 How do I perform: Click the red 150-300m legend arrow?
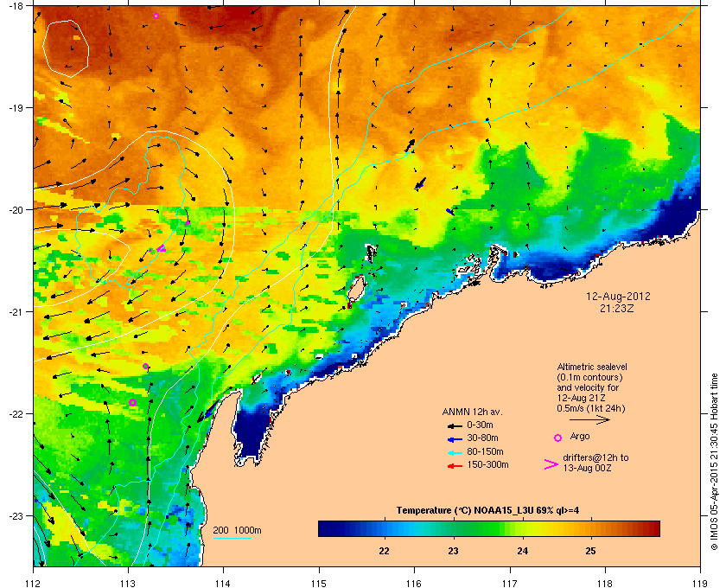point(455,466)
